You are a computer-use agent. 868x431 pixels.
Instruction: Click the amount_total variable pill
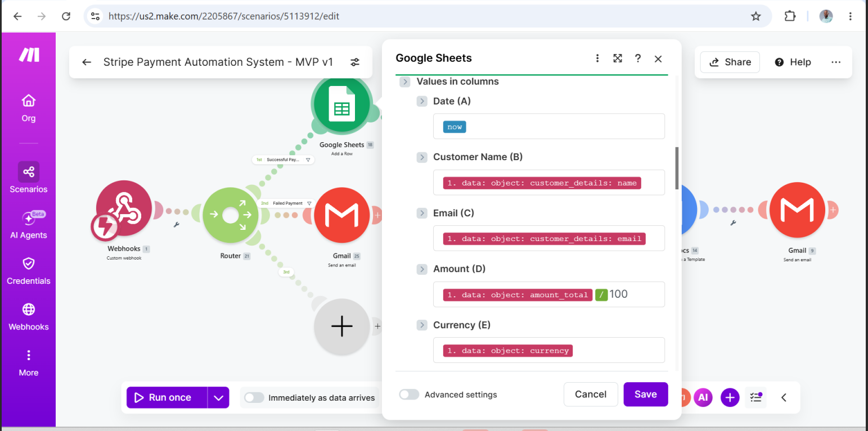(x=518, y=294)
